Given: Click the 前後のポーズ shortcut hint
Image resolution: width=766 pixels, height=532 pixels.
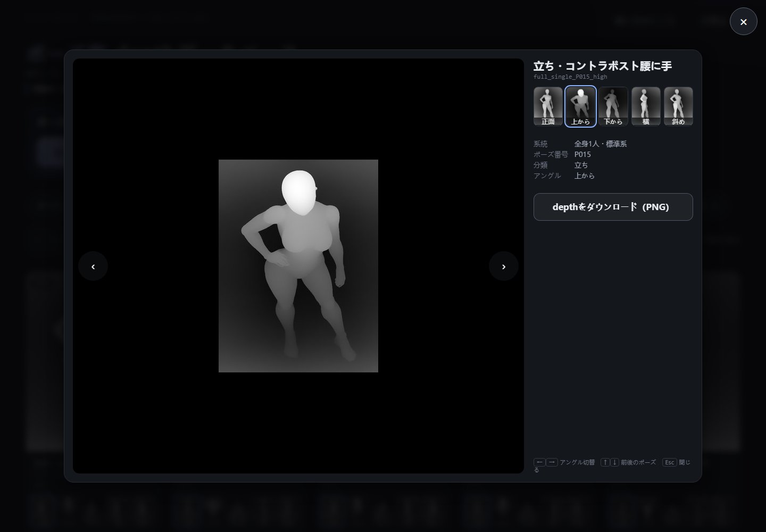Looking at the screenshot, I should [x=638, y=462].
